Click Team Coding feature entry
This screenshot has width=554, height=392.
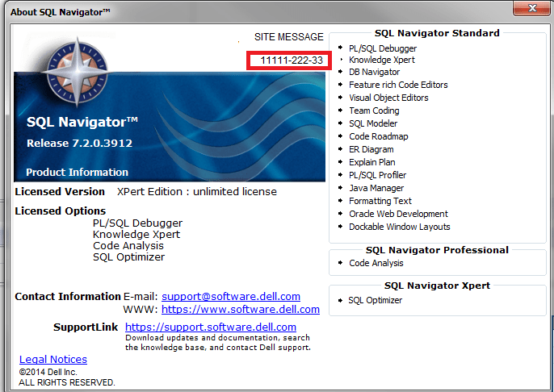(x=374, y=111)
